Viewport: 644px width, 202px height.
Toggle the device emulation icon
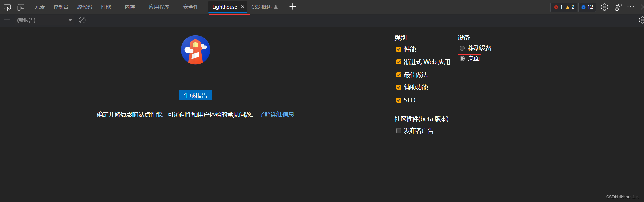(21, 7)
